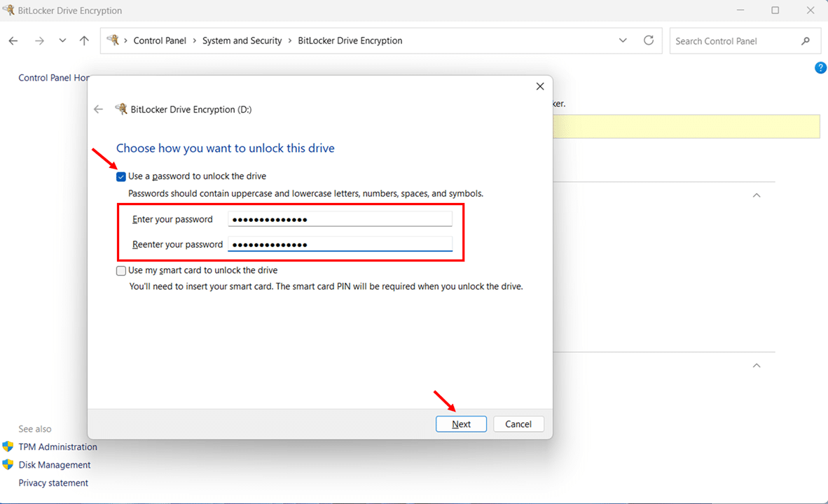Click the back arrow in Control Panel navigation
Viewport: 828px width, 504px height.
13,41
